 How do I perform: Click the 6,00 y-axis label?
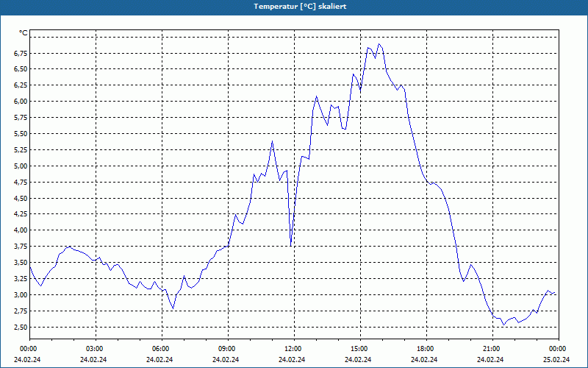pos(21,102)
